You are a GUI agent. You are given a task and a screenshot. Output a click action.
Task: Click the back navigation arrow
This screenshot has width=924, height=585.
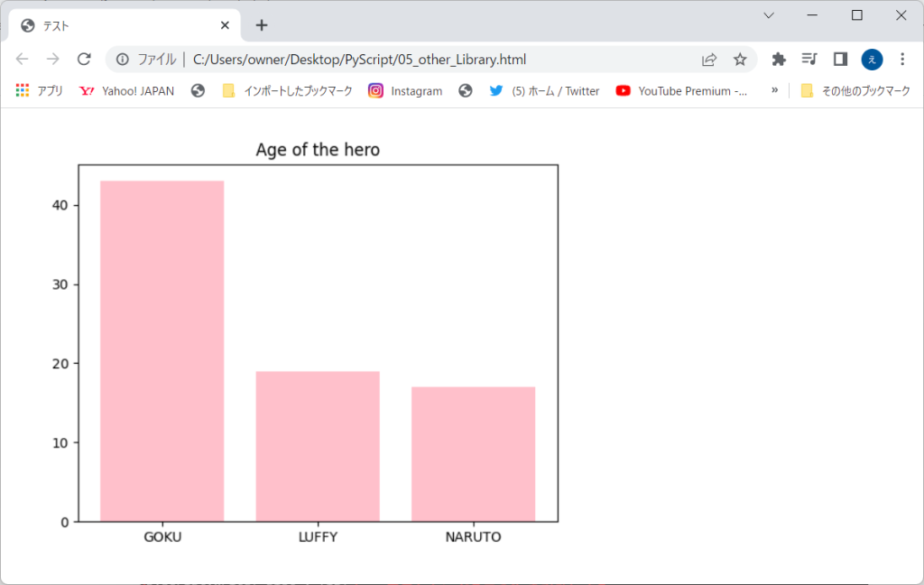click(23, 60)
